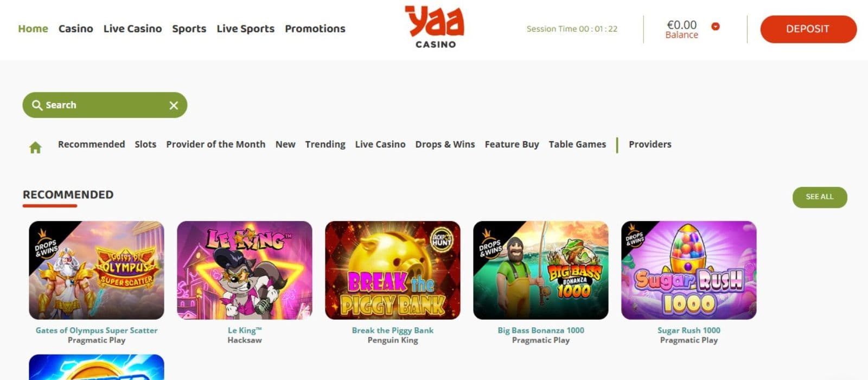This screenshot has height=380, width=868.
Task: Open the Deposit button
Action: coord(808,29)
